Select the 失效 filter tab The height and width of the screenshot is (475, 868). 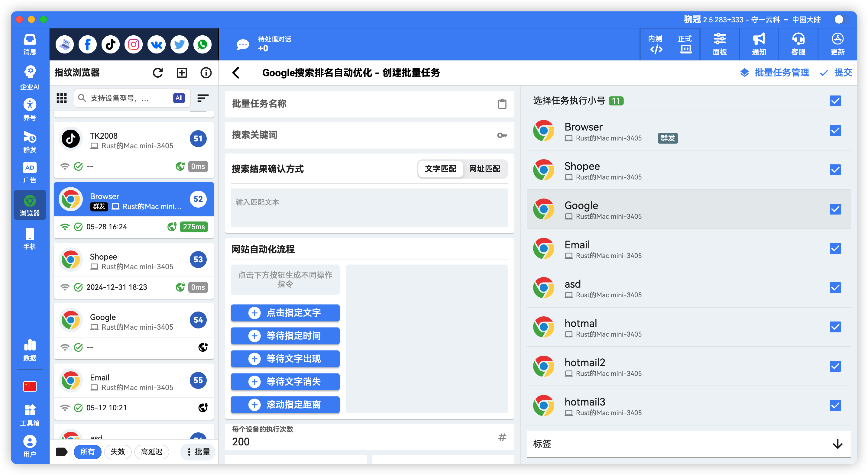tap(118, 452)
